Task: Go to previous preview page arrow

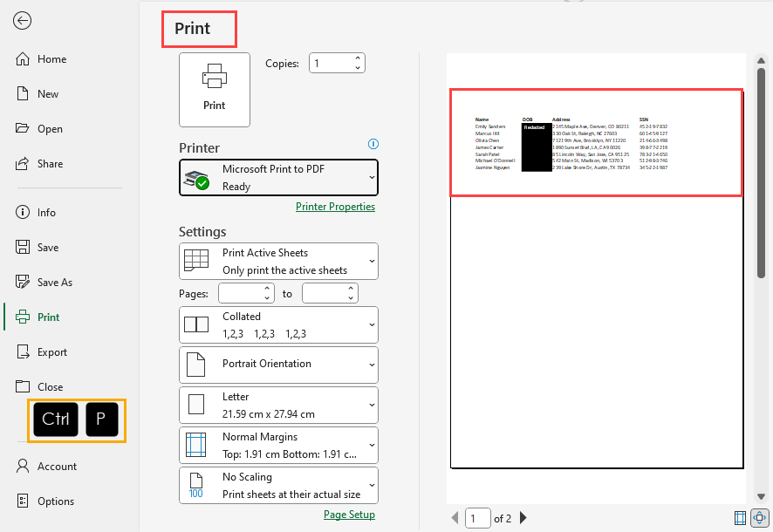Action: coord(455,518)
